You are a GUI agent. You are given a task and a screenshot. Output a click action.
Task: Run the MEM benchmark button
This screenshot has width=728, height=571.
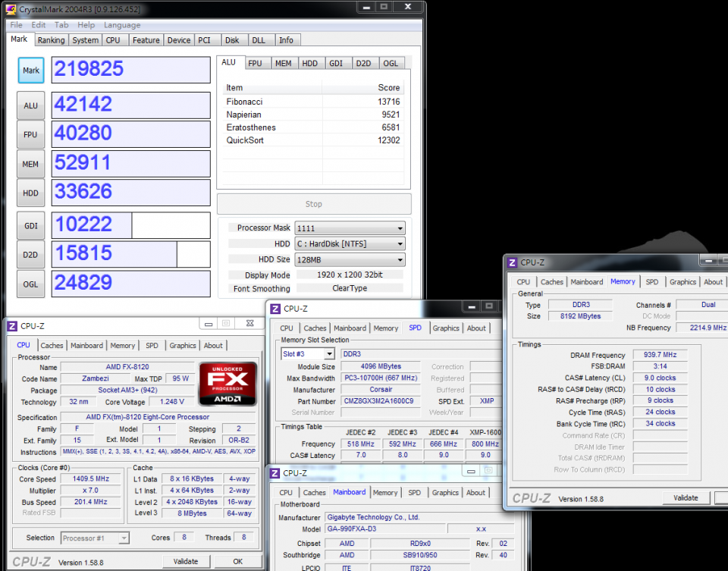click(30, 164)
